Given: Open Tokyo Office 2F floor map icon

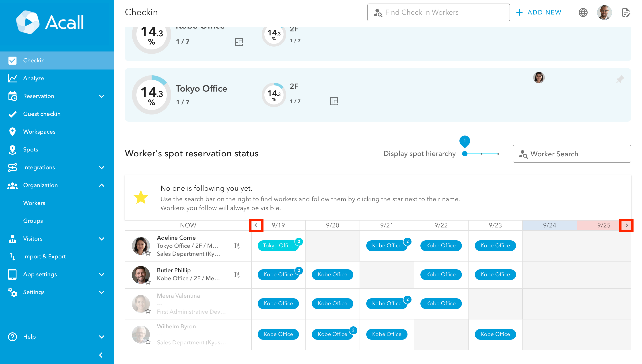Looking at the screenshot, I should click(334, 101).
